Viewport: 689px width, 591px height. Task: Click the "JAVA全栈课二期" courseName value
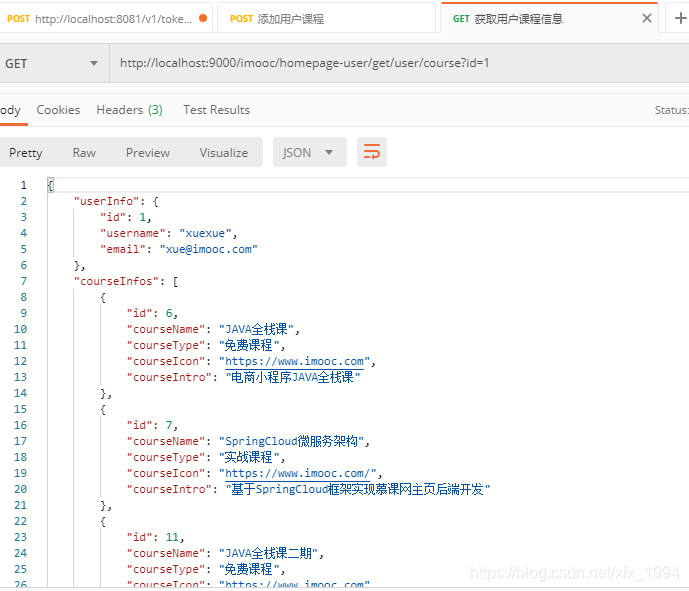pos(268,553)
